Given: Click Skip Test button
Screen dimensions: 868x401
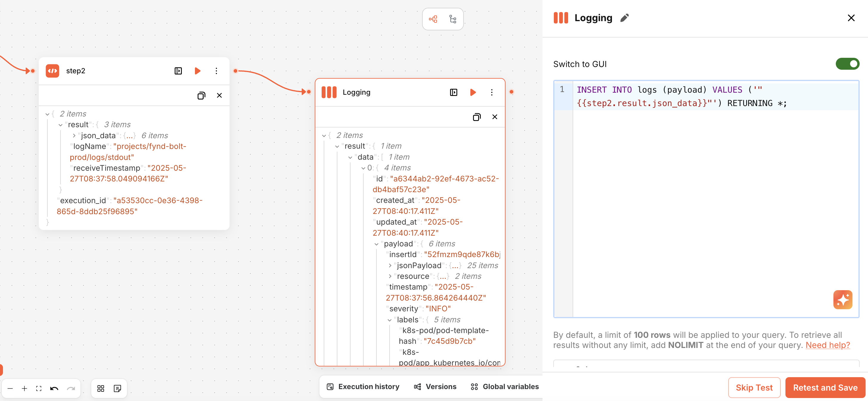Looking at the screenshot, I should (754, 388).
